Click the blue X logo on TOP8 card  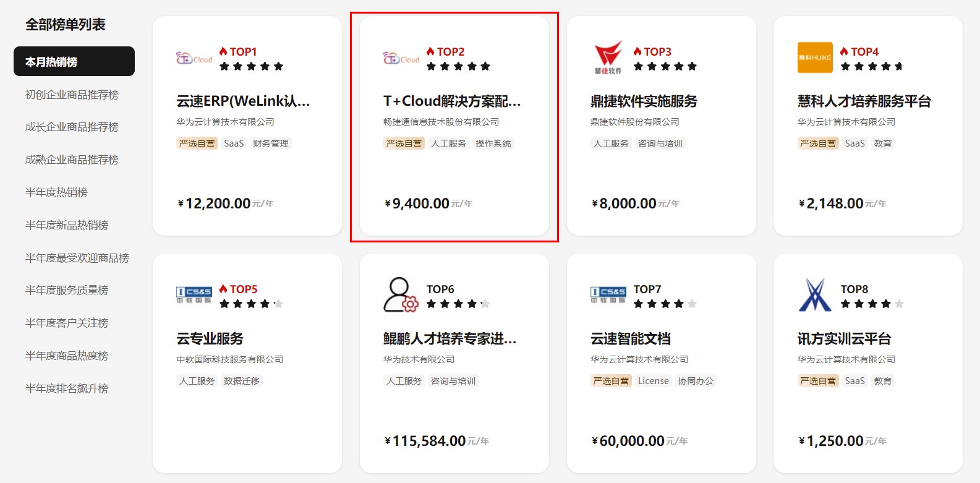click(815, 294)
